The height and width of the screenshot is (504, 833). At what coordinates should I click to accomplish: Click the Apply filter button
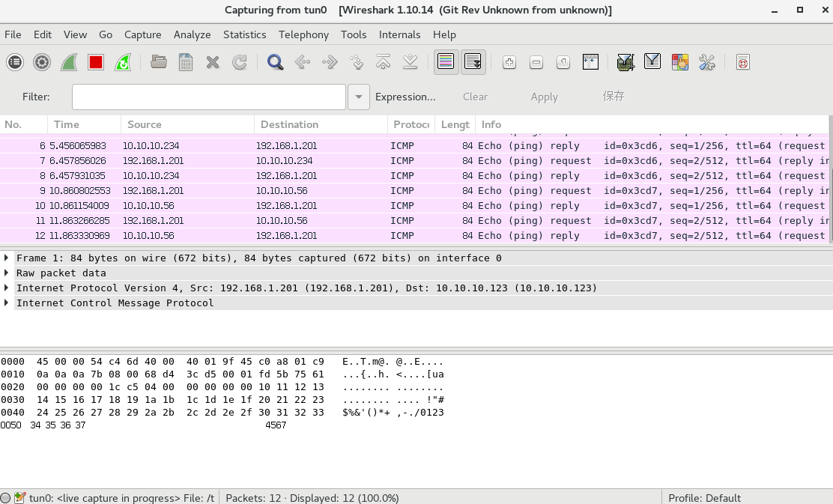point(544,97)
